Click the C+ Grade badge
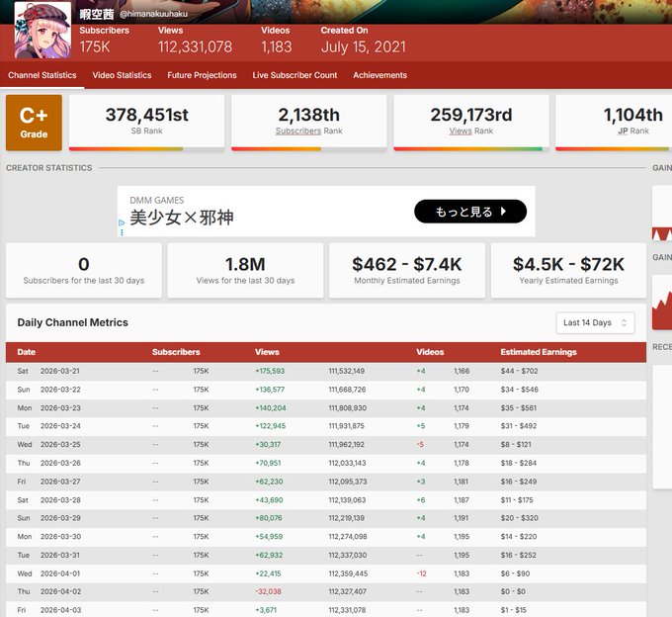Viewport: 672px width, 617px height. pyautogui.click(x=34, y=123)
